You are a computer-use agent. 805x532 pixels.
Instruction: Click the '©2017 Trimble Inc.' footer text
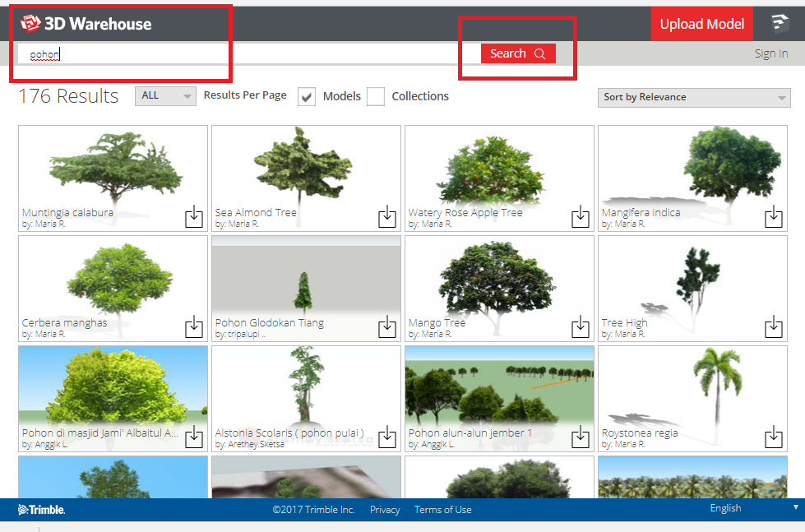point(313,510)
